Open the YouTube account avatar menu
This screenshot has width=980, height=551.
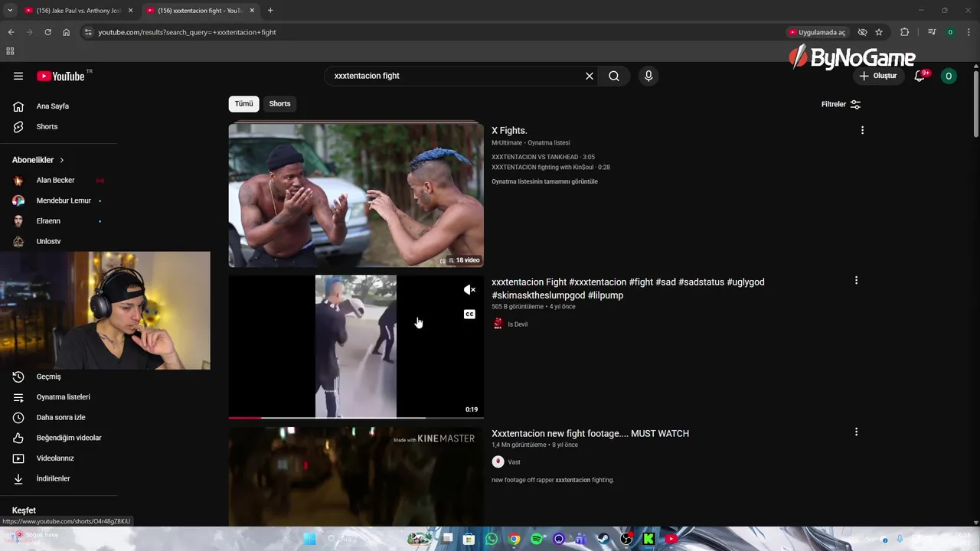(x=949, y=76)
